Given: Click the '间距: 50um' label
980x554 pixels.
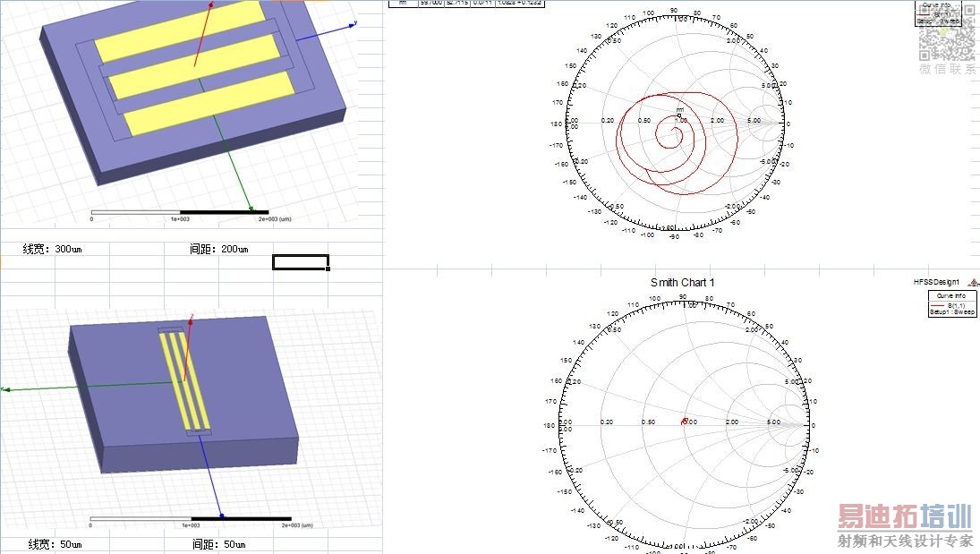Looking at the screenshot, I should (x=218, y=544).
